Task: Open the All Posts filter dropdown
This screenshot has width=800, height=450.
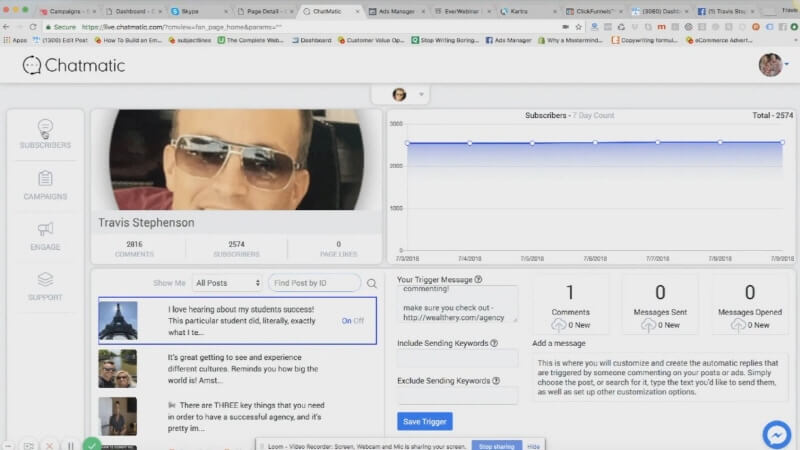Action: click(228, 283)
